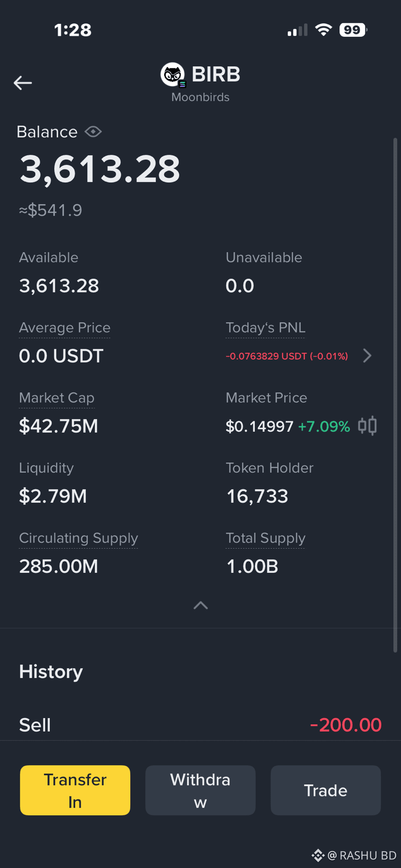Tap the -0.0763829 USDT PNL value
Screen dimensions: 401x868
click(287, 356)
